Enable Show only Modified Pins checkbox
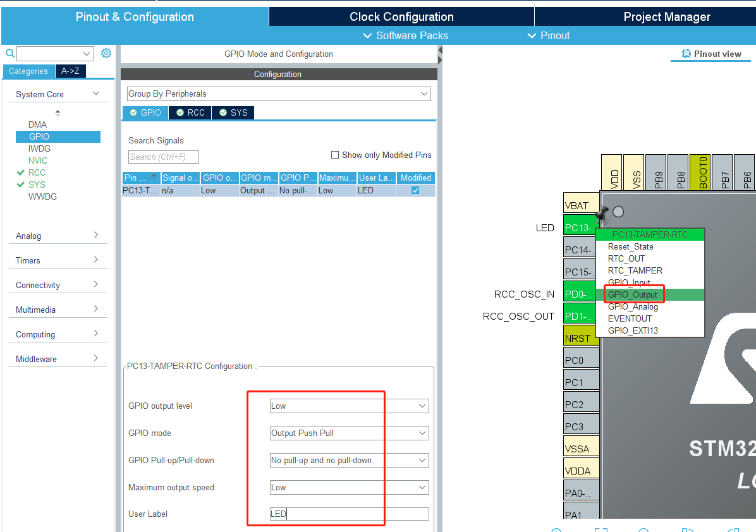Screen dimensions: 756x532 (335, 155)
